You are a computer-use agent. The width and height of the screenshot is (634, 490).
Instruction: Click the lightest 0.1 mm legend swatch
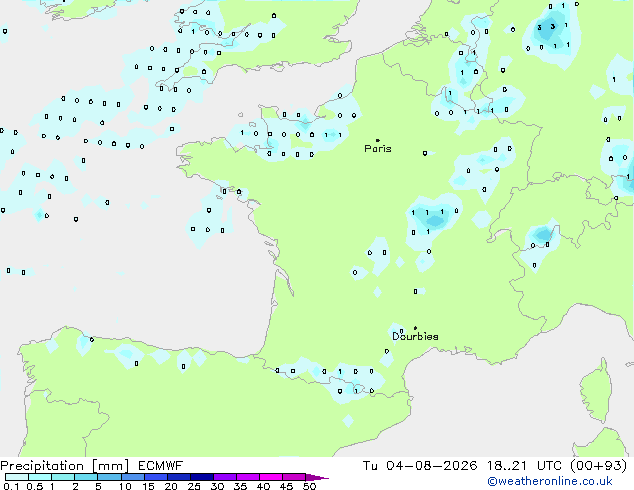click(17, 477)
